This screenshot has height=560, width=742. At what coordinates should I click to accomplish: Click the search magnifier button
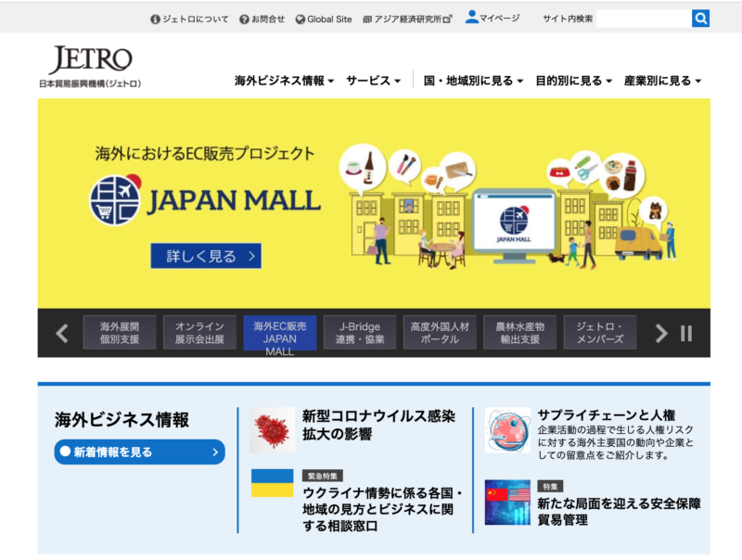coord(700,19)
